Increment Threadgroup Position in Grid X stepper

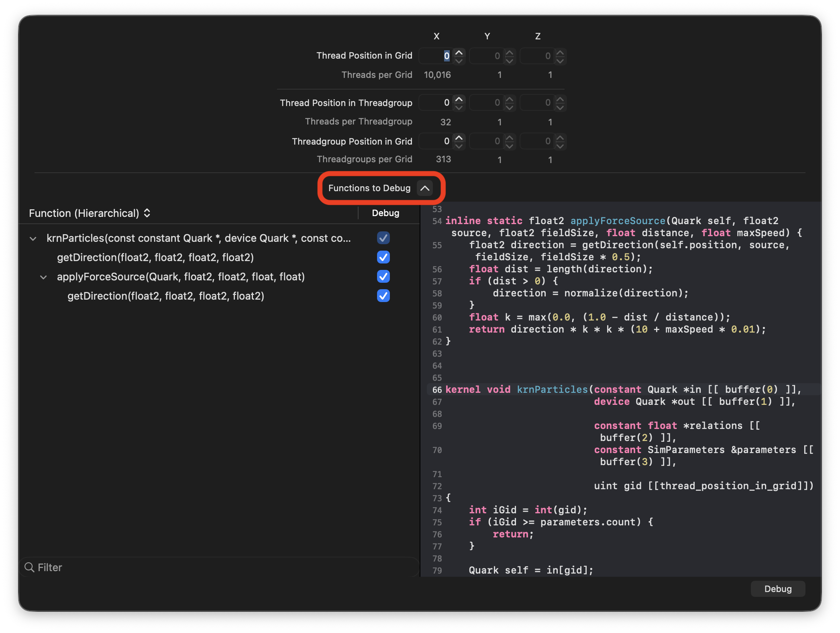click(459, 138)
